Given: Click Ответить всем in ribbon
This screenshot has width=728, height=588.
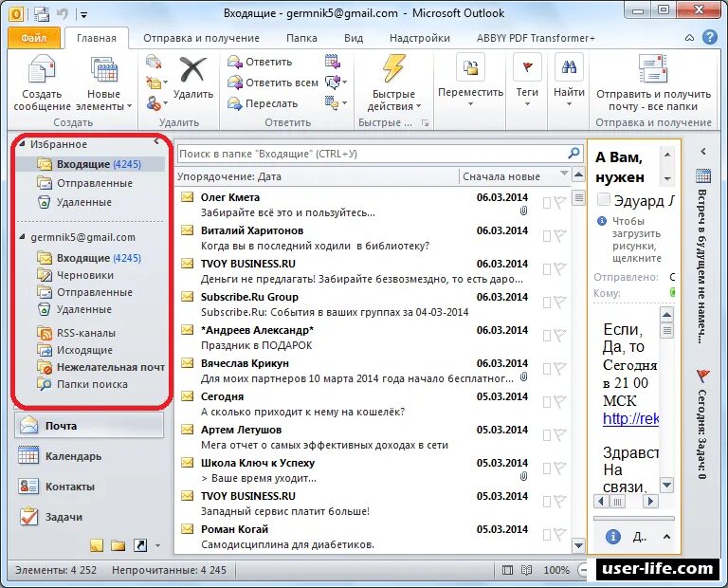Looking at the screenshot, I should click(273, 83).
